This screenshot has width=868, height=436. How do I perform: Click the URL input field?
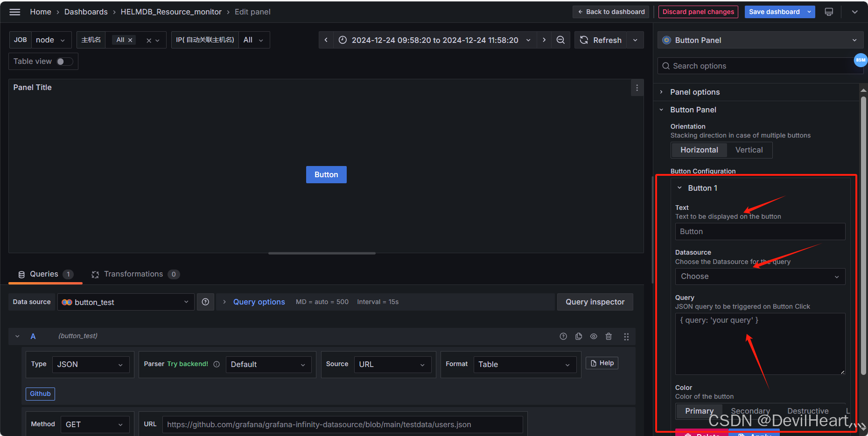click(x=343, y=425)
